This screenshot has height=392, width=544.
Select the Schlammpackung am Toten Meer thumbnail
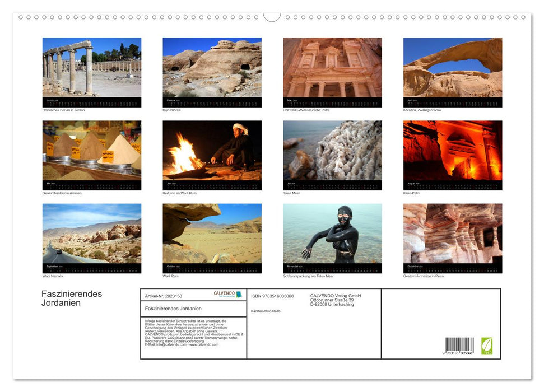332,236
